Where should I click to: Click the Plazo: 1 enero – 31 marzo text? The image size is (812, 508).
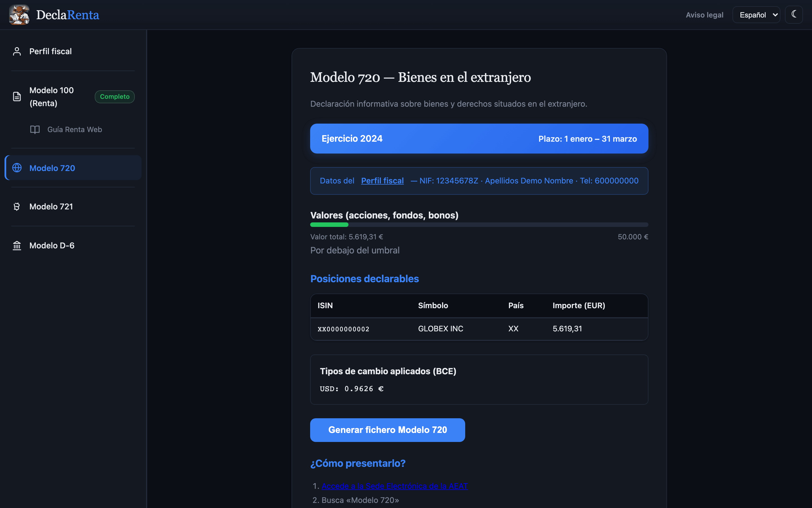(x=588, y=139)
